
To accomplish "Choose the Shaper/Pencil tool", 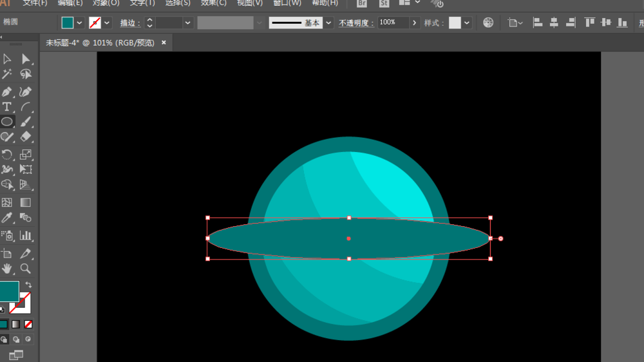I will pos(7,137).
